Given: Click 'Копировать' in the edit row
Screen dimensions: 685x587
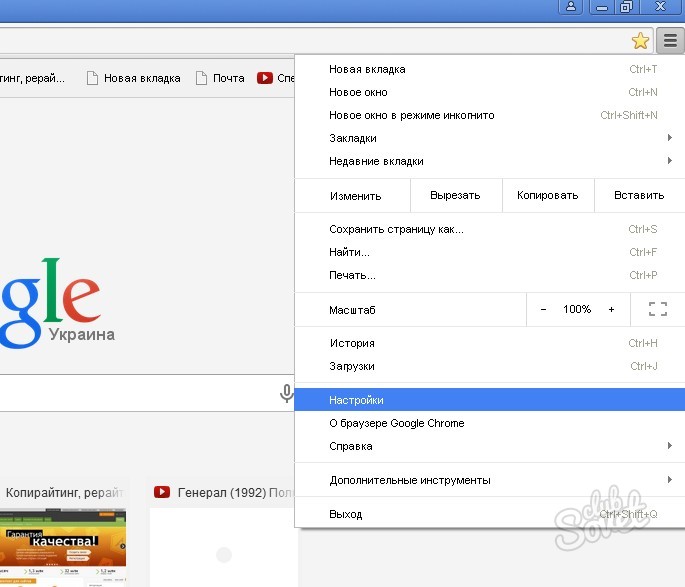Looking at the screenshot, I should coord(548,195).
